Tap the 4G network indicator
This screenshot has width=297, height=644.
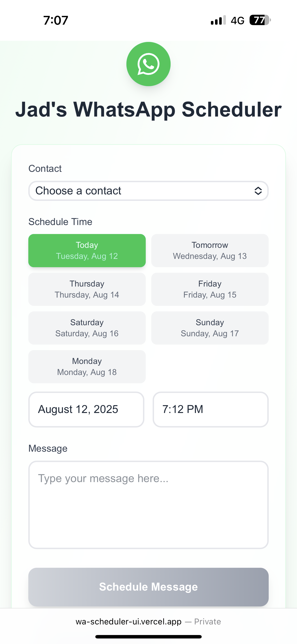click(237, 20)
